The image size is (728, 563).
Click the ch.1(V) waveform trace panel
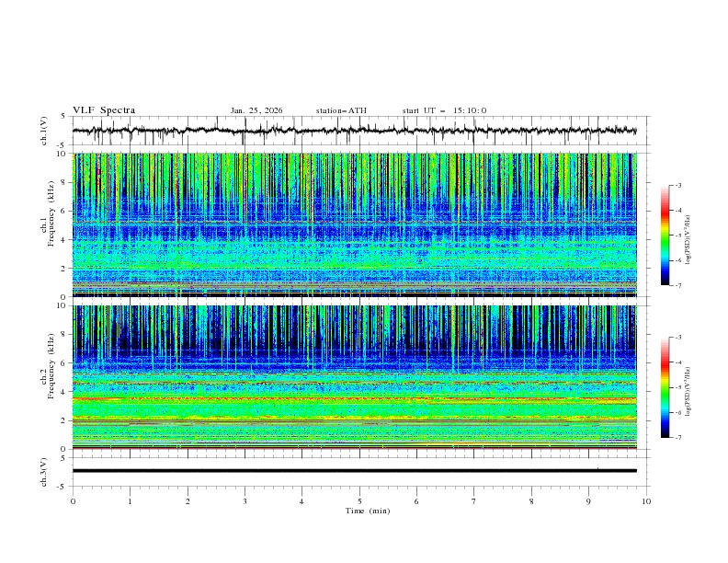click(359, 131)
